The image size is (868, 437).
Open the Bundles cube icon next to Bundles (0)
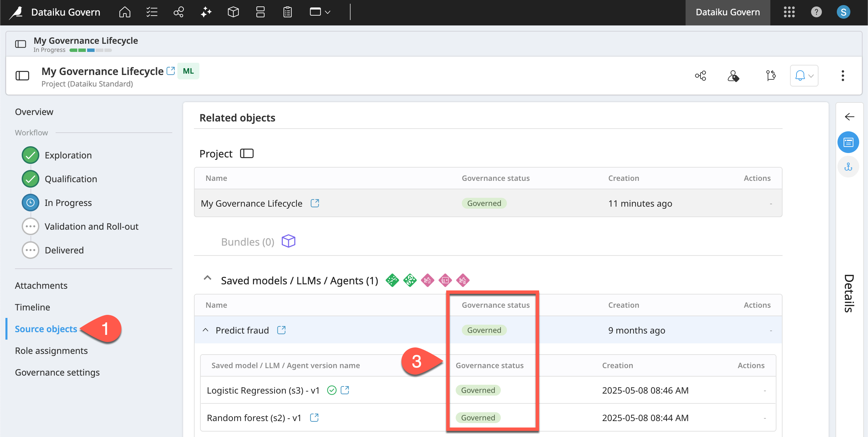(288, 241)
